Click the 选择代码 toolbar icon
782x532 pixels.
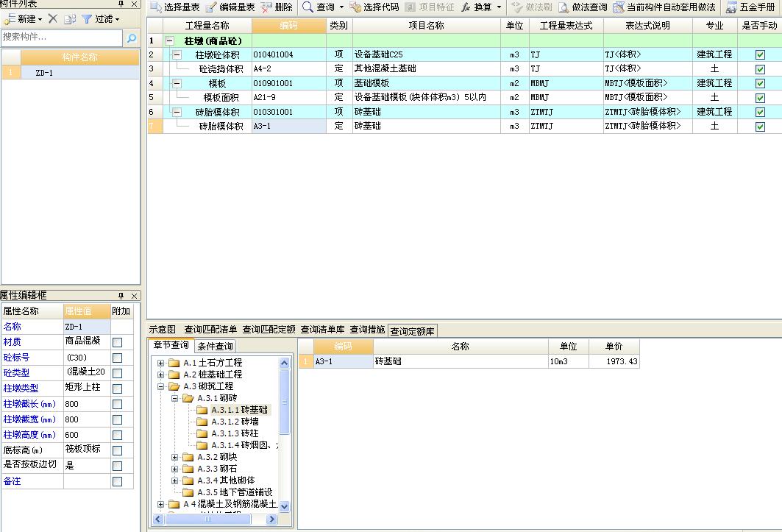(x=355, y=7)
